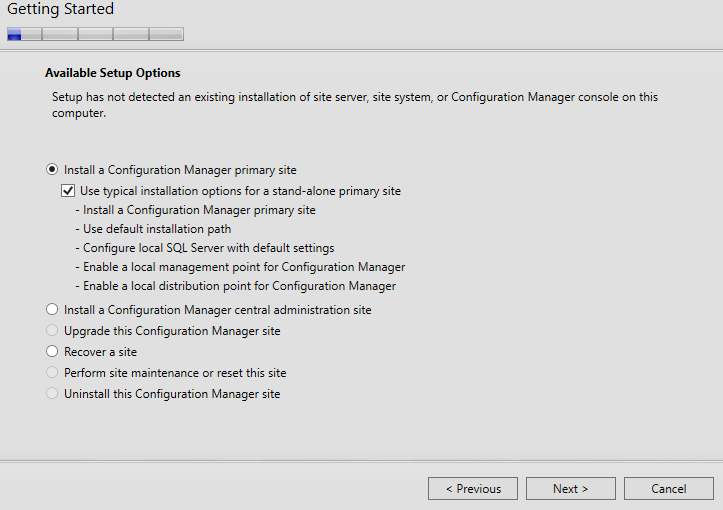Go back with the Previous button
Screen dimensions: 723x510
(x=473, y=488)
